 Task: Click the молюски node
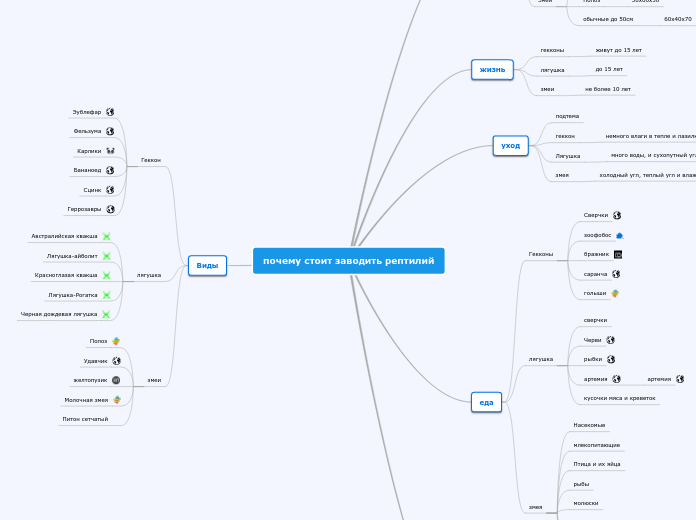pyautogui.click(x=585, y=504)
